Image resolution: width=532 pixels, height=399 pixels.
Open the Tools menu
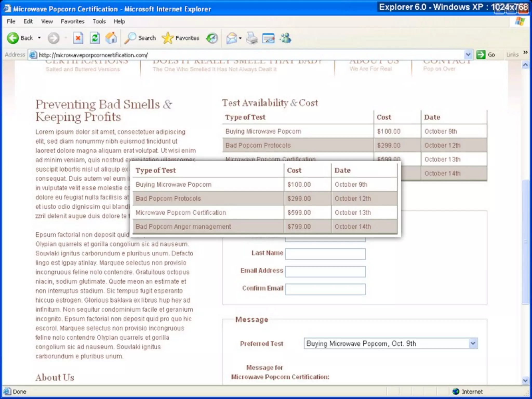pyautogui.click(x=99, y=22)
